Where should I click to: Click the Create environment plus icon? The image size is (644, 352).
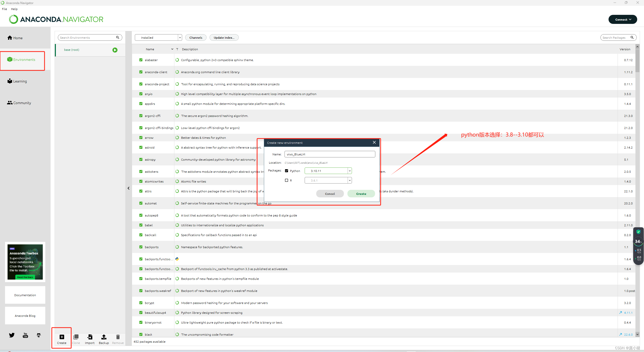click(62, 337)
